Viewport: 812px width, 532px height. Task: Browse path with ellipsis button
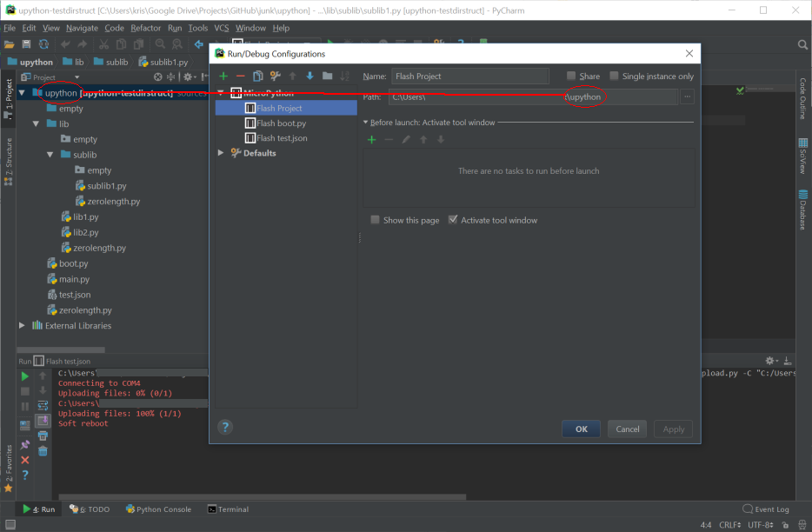[x=687, y=96]
